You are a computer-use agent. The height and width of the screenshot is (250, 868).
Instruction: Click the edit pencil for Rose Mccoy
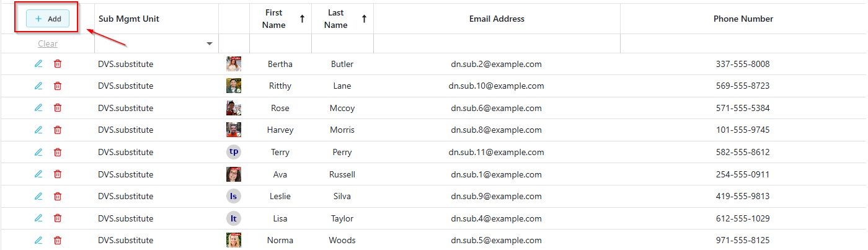click(38, 108)
